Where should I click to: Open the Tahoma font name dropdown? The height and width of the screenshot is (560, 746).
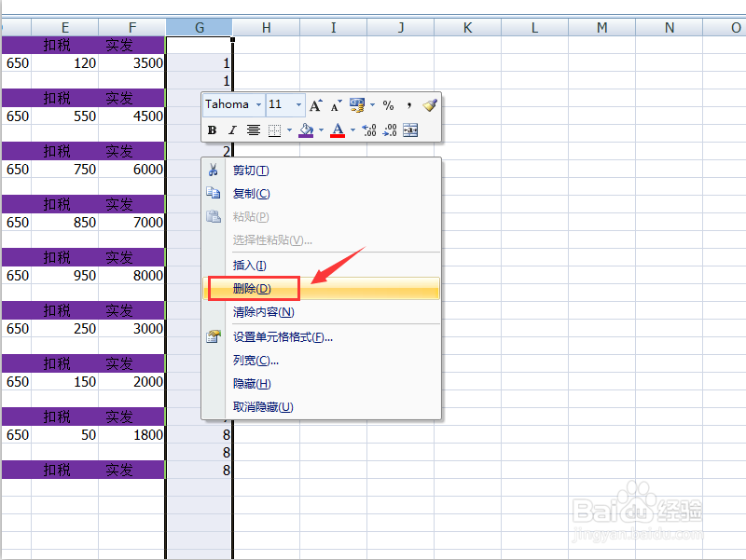coord(259,104)
